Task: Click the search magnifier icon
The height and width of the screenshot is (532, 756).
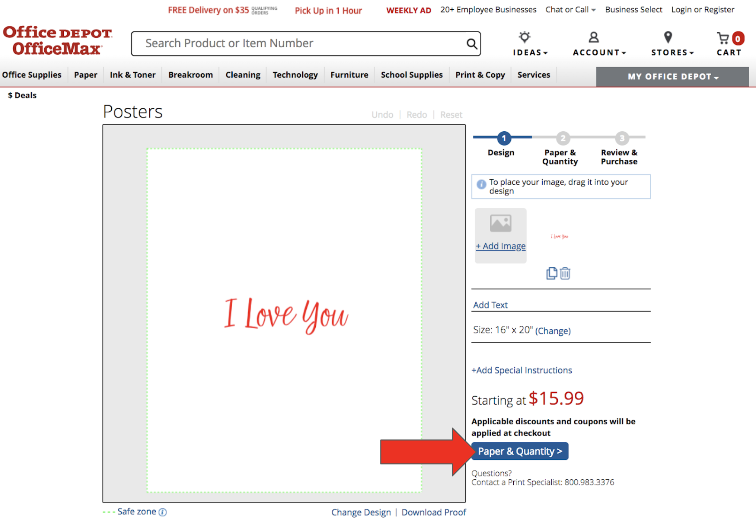Action: [x=471, y=44]
